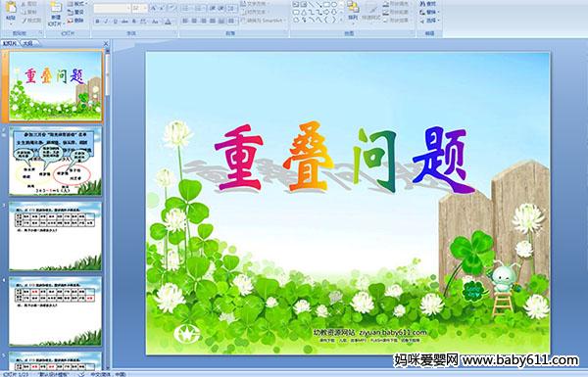Click the Bullets list icon

(x=186, y=8)
